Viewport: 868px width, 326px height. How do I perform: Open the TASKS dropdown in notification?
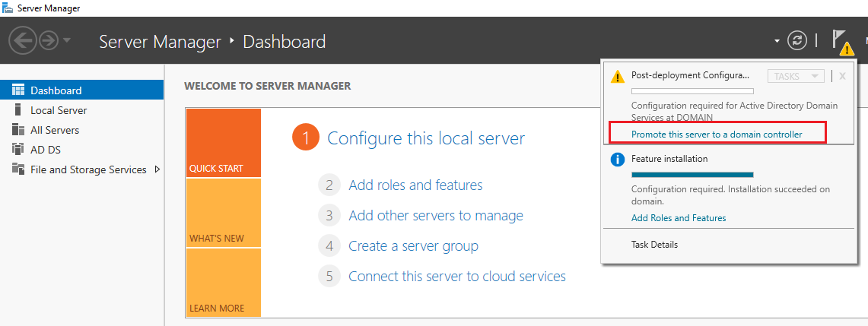coord(796,76)
